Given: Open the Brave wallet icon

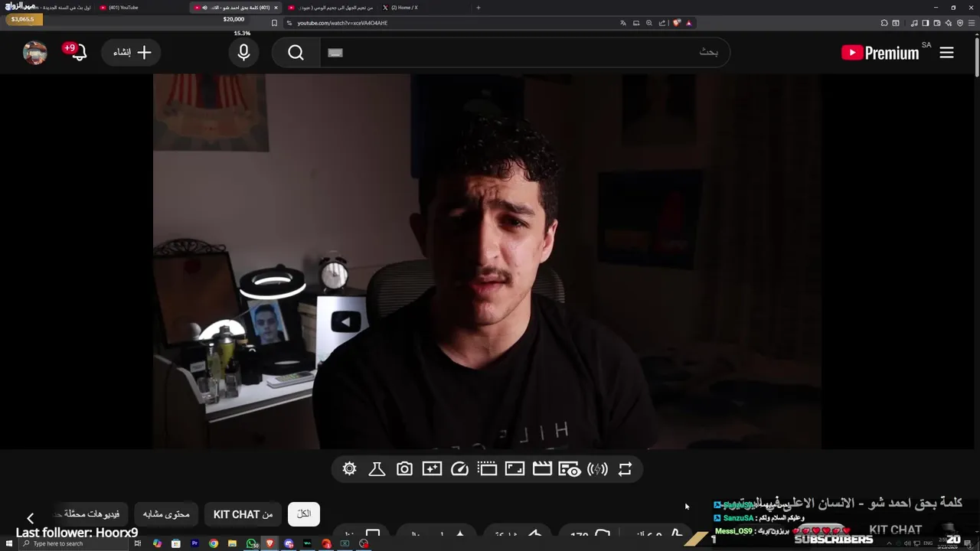Looking at the screenshot, I should (x=936, y=23).
